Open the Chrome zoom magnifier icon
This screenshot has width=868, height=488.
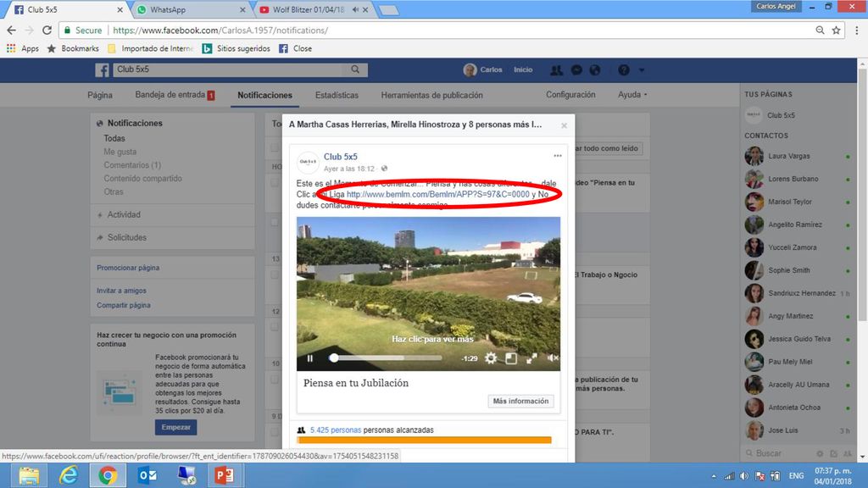[x=820, y=30]
